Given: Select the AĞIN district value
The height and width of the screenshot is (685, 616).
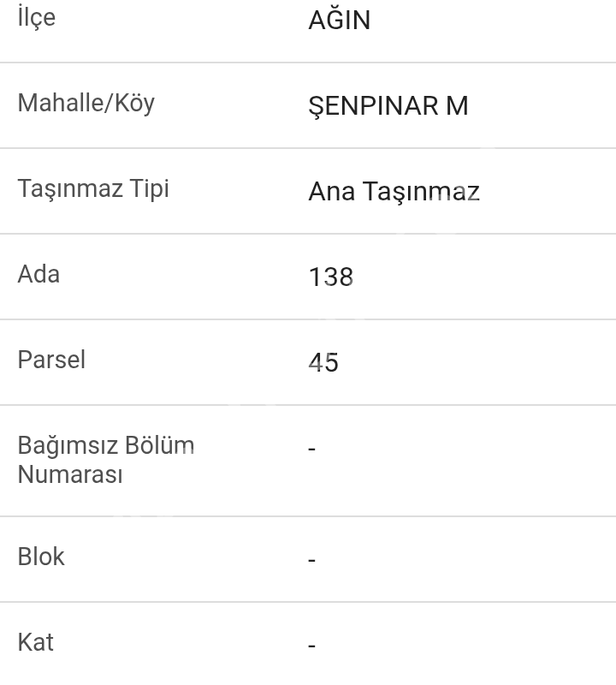Looking at the screenshot, I should click(x=339, y=21).
